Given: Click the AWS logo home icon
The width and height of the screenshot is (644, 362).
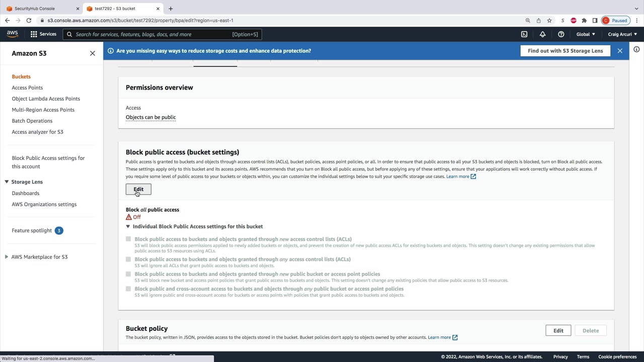Looking at the screenshot, I should (13, 34).
